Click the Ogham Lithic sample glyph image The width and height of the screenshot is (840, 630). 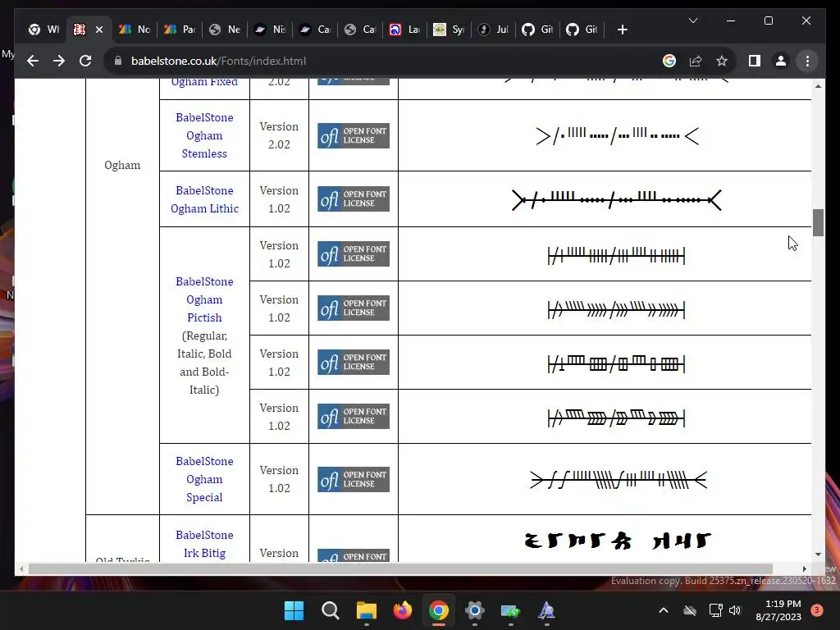[617, 200]
